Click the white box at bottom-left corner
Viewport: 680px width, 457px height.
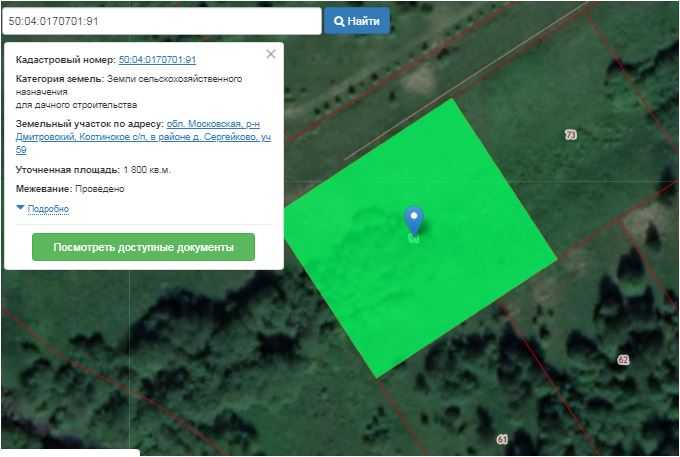click(x=69, y=452)
